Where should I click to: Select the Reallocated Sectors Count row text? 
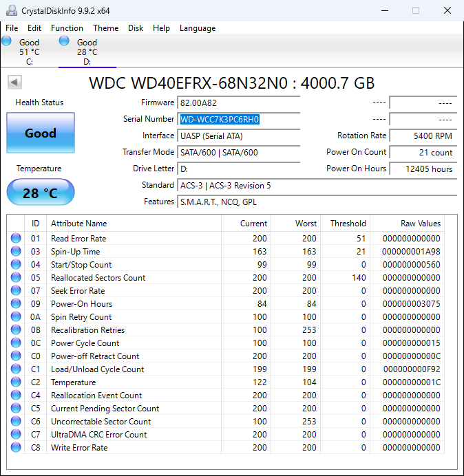(98, 278)
